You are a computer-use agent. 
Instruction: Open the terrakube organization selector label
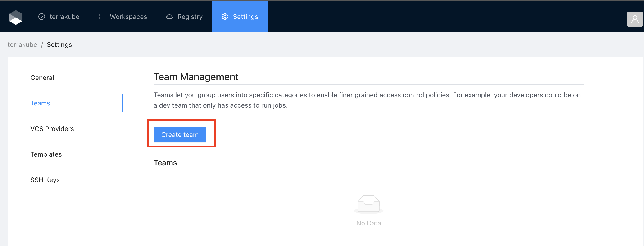point(64,17)
